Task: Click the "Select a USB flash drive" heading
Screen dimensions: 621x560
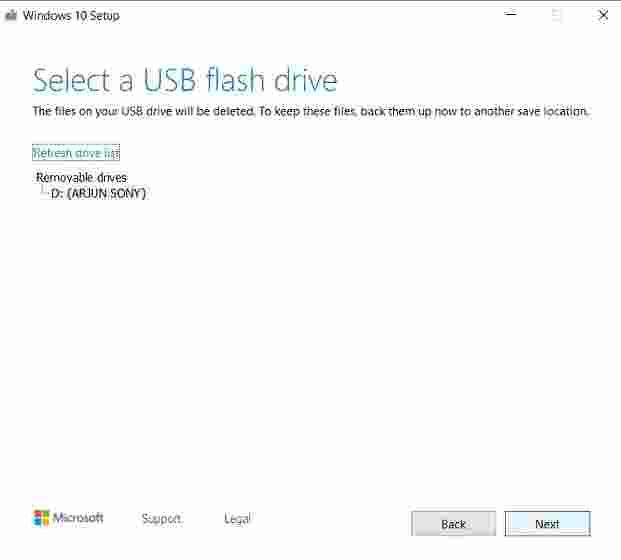Action: 185,80
